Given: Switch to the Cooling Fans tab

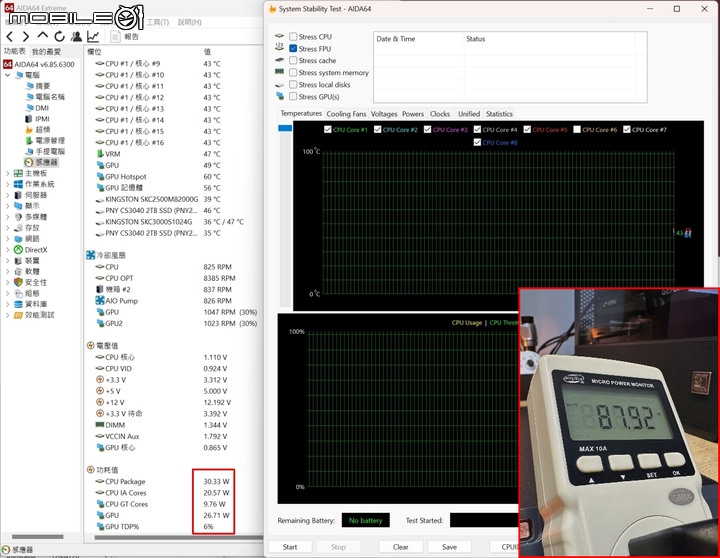Looking at the screenshot, I should pyautogui.click(x=346, y=114).
